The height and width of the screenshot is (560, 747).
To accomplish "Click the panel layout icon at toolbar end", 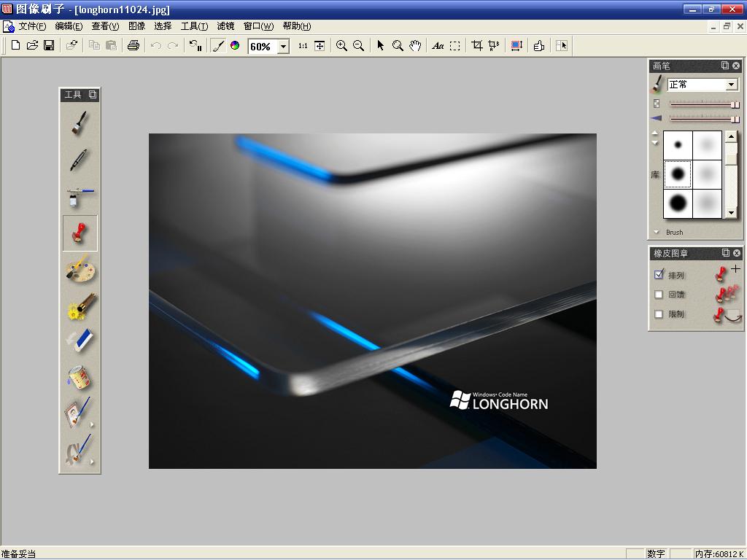I will (561, 46).
